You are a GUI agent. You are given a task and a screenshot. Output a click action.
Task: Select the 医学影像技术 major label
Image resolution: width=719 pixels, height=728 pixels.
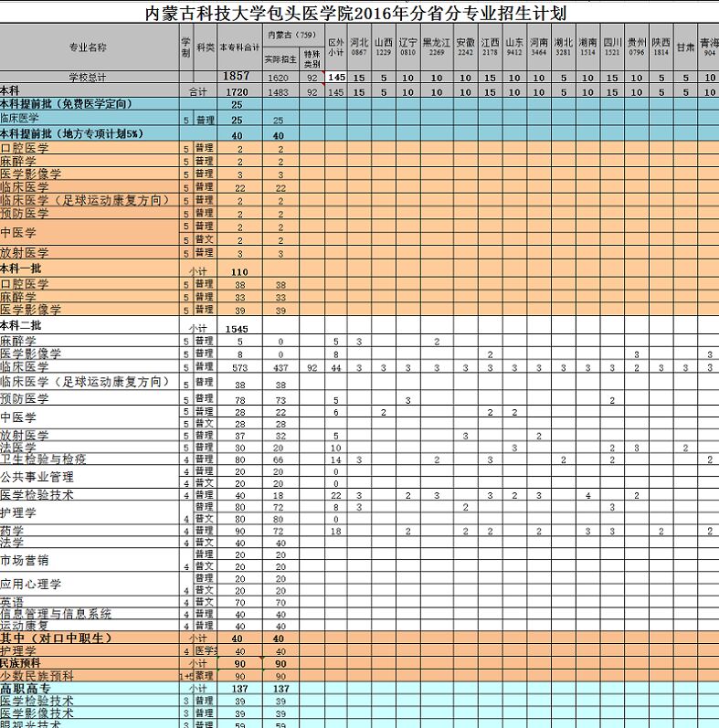[x=37, y=713]
